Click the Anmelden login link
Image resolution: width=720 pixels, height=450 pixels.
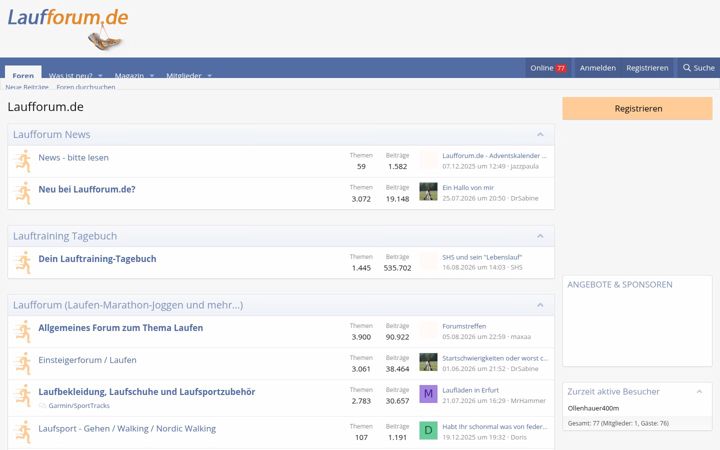(x=597, y=68)
